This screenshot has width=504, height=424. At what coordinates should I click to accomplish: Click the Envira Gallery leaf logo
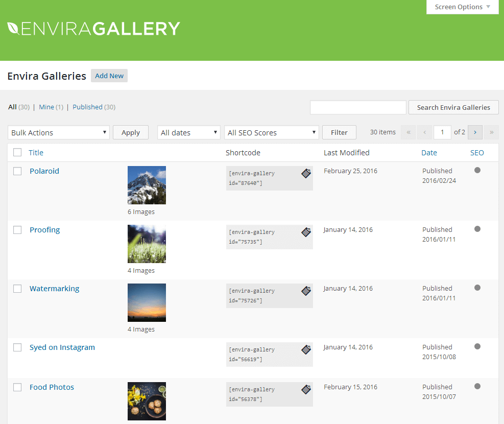tap(13, 28)
